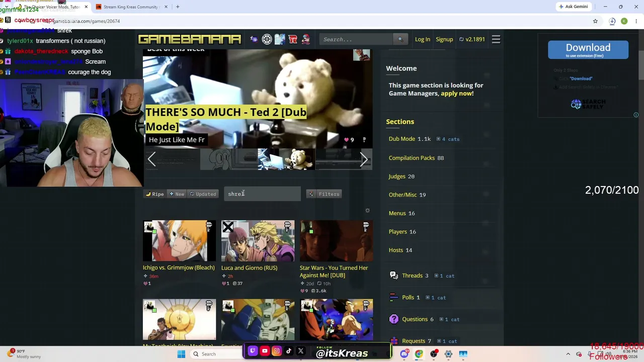The height and width of the screenshot is (362, 644).
Task: Expand the Questions 1 cat list
Action: [449, 319]
